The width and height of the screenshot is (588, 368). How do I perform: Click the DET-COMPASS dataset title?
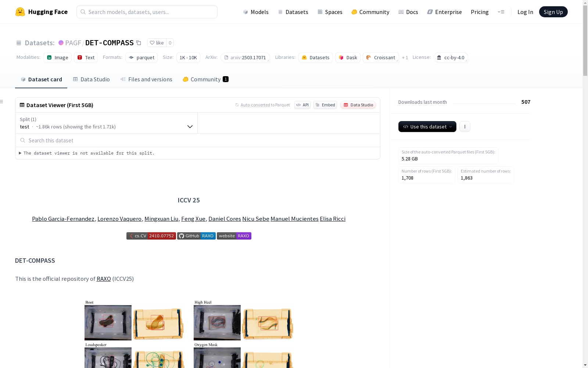(110, 43)
